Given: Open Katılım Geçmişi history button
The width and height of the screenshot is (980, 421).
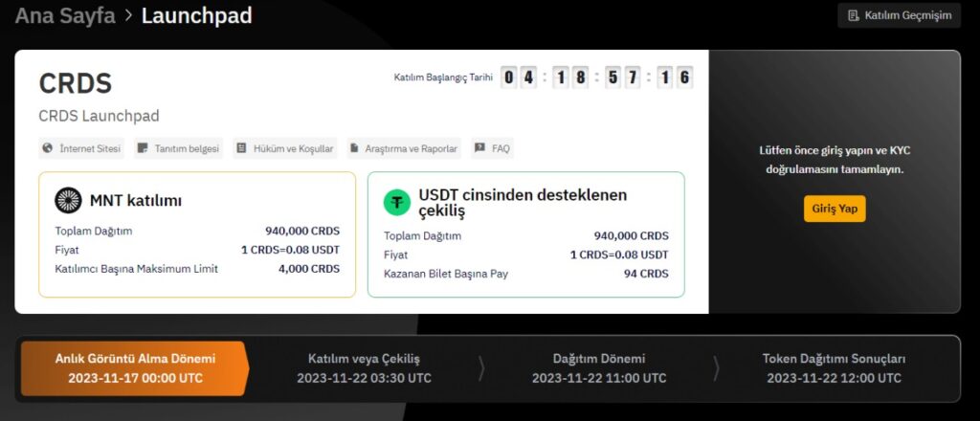Looking at the screenshot, I should pos(900,15).
